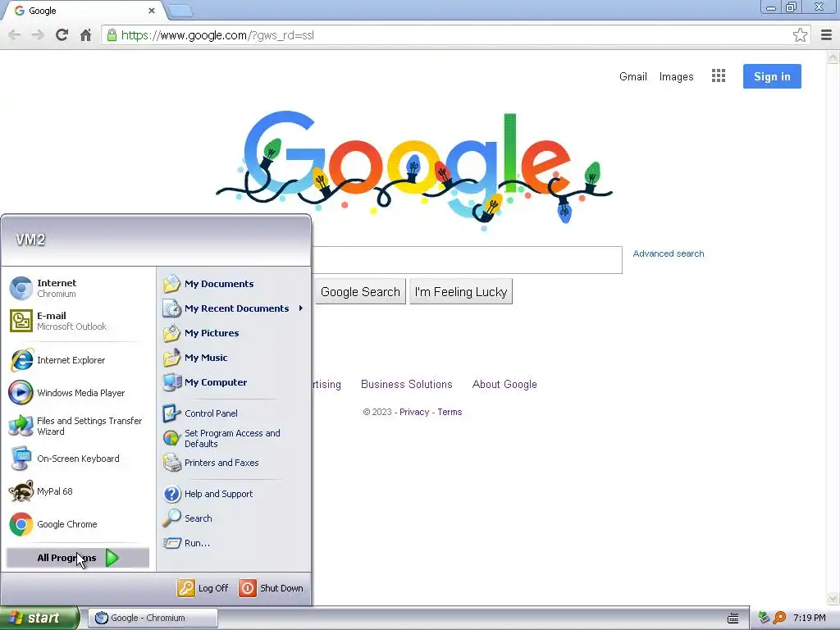Launch the Internet Explorer icon
Viewport: 840px width, 630px height.
coord(21,360)
